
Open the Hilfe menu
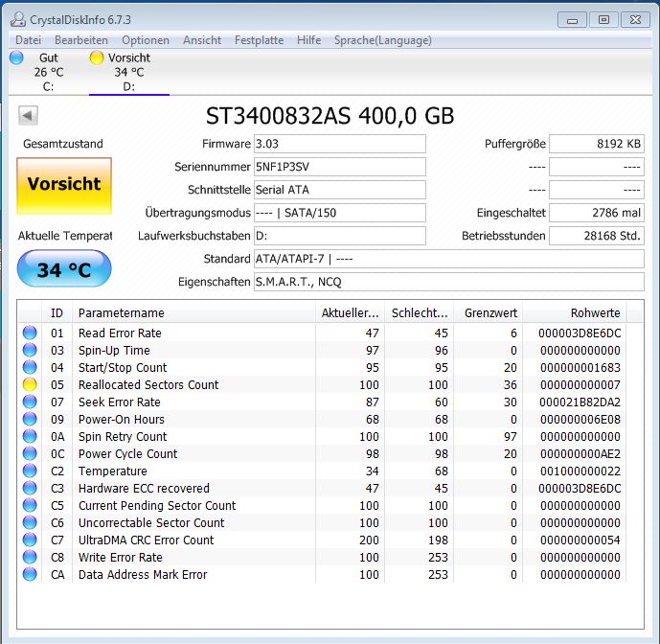308,40
